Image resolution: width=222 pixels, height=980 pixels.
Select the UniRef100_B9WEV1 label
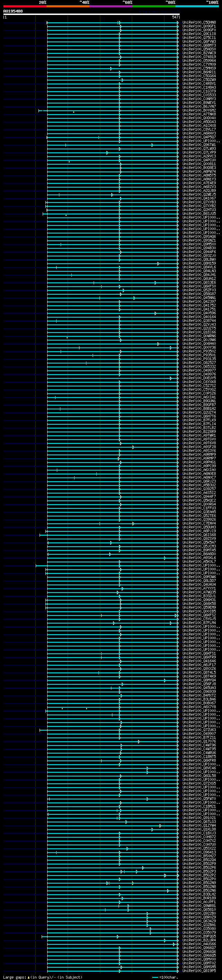tap(199, 103)
